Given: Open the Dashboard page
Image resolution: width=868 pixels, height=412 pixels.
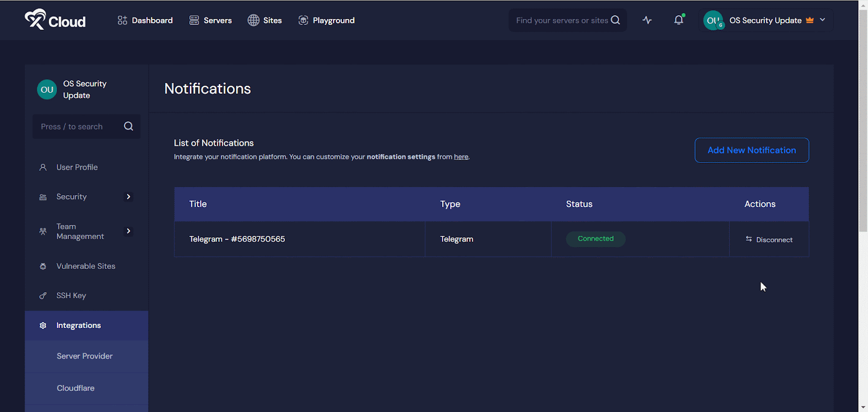Looking at the screenshot, I should 145,20.
